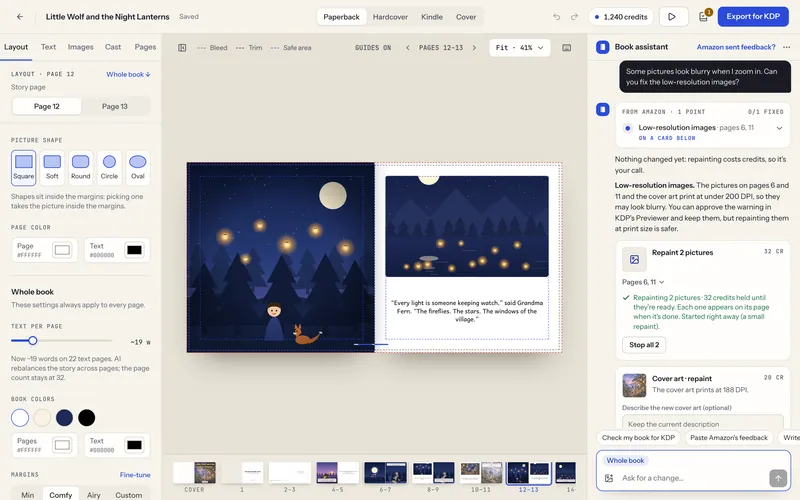
Task: Click the Repaint 2 pictures image icon
Action: 634,259
